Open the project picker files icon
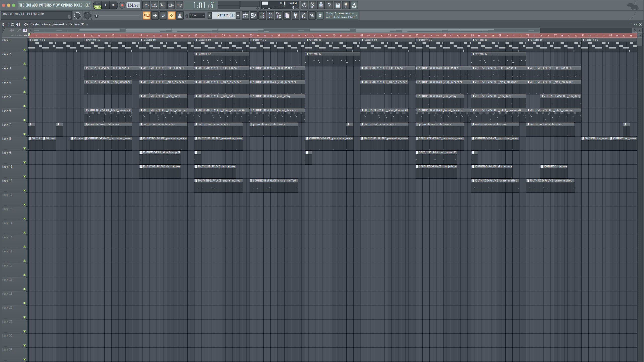 point(287,16)
